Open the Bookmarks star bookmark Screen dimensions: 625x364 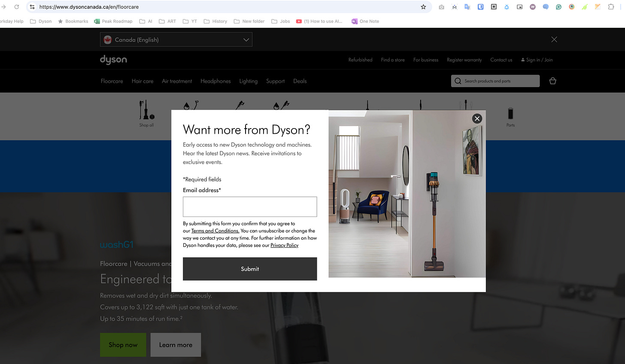point(73,21)
